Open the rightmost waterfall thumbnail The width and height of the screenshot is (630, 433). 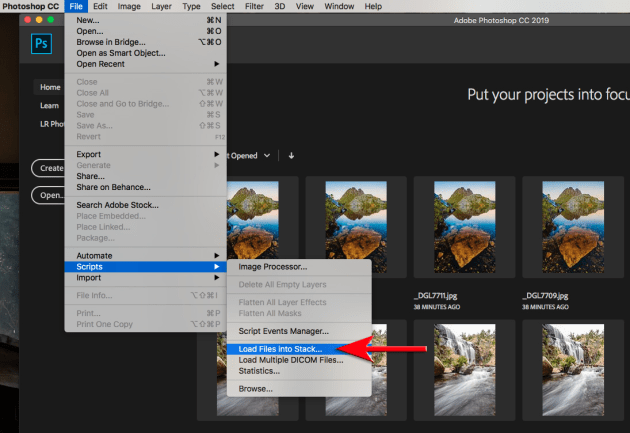pyautogui.click(x=573, y=370)
